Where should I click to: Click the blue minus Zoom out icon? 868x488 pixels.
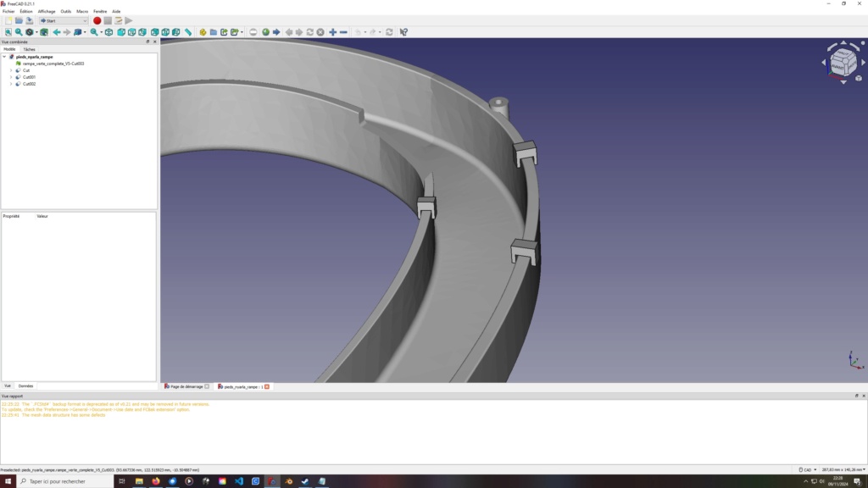[x=343, y=32]
